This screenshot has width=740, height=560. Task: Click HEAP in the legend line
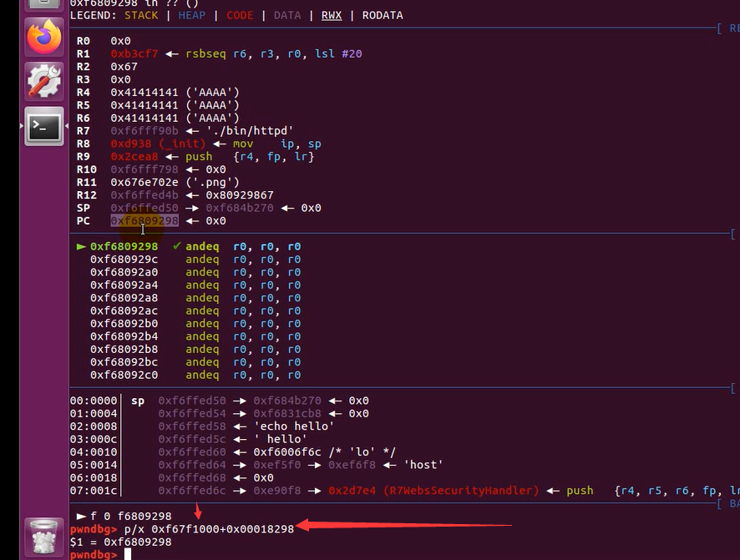191,16
